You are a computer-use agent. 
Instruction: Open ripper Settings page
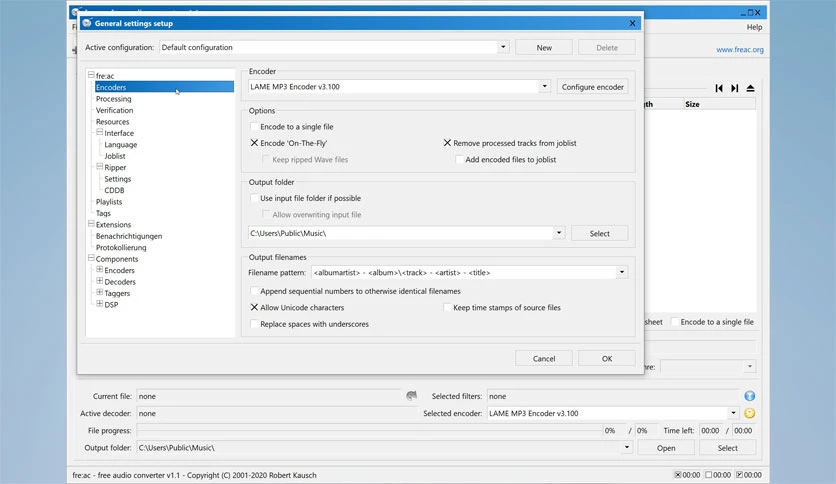[x=118, y=179]
